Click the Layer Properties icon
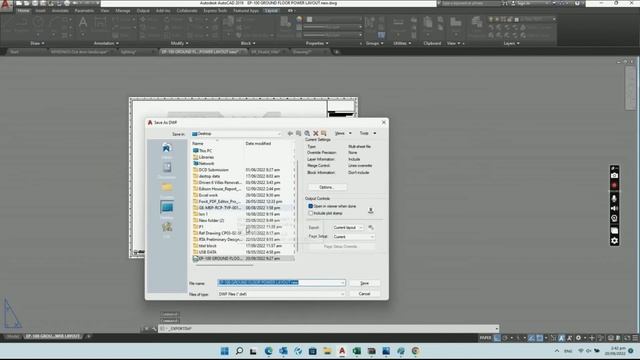The image size is (640, 360). tap(476, 22)
